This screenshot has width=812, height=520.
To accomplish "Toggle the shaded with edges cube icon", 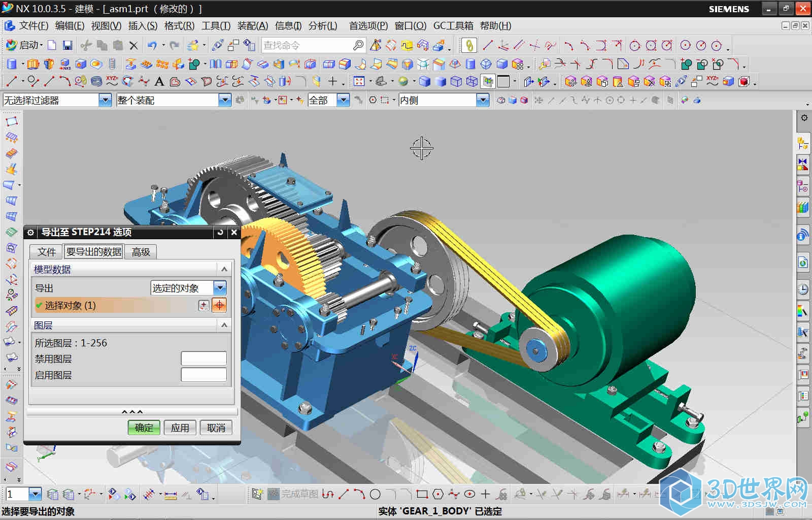I will click(x=425, y=81).
